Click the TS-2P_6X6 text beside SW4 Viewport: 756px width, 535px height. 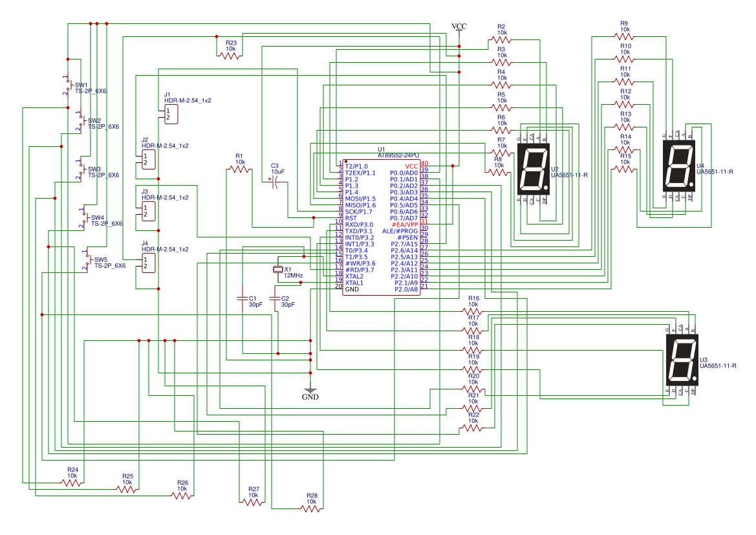pos(107,224)
